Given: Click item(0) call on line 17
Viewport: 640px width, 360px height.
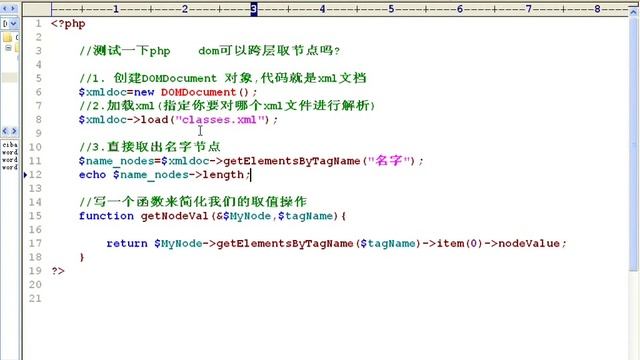Looking at the screenshot, I should 460,243.
